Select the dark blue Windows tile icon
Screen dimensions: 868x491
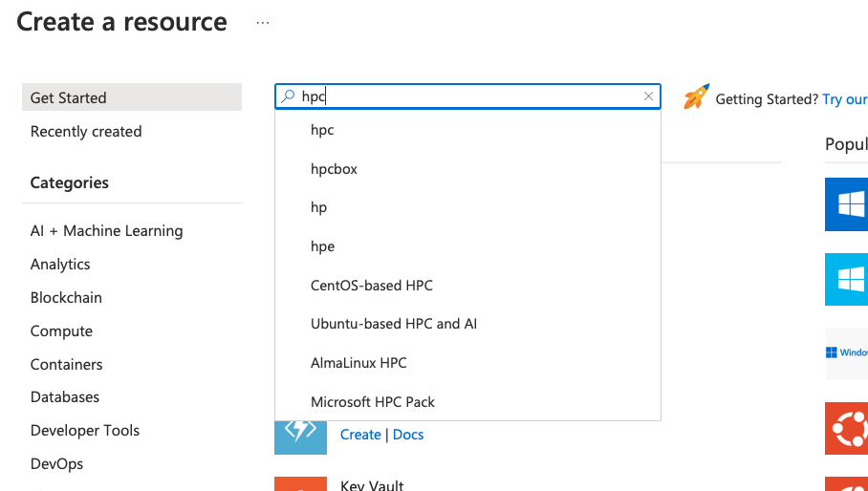pyautogui.click(x=847, y=204)
